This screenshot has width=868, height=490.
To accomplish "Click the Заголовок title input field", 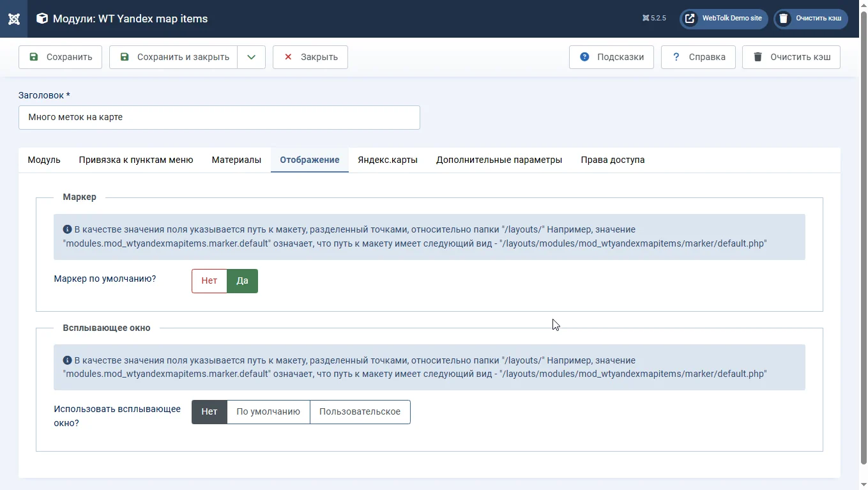I will [x=219, y=118].
